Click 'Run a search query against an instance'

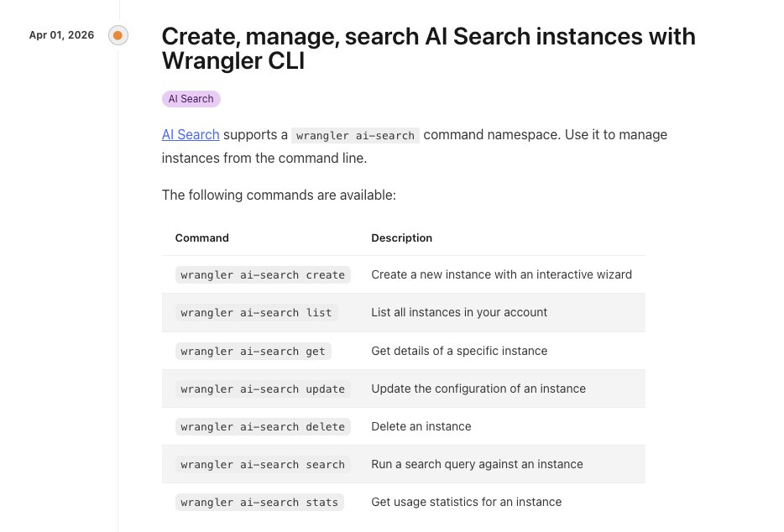tap(477, 464)
